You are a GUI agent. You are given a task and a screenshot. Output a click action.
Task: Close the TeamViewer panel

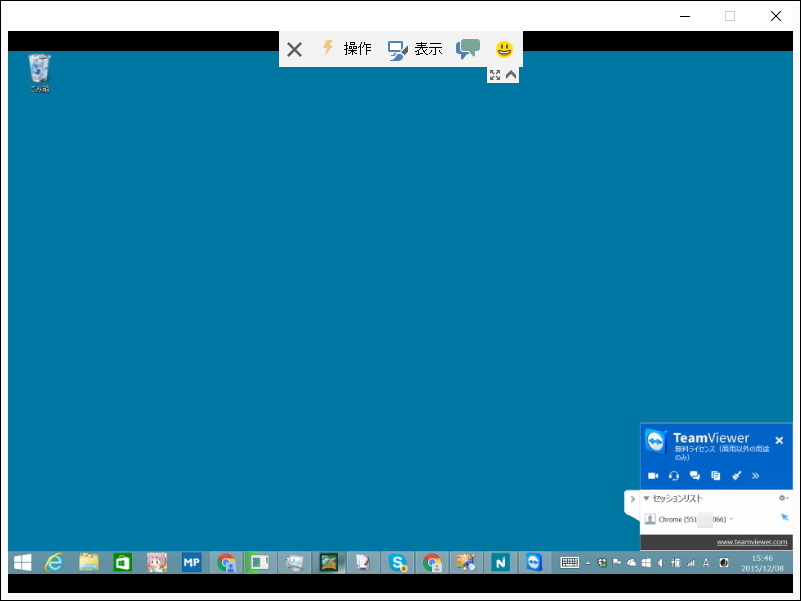779,440
